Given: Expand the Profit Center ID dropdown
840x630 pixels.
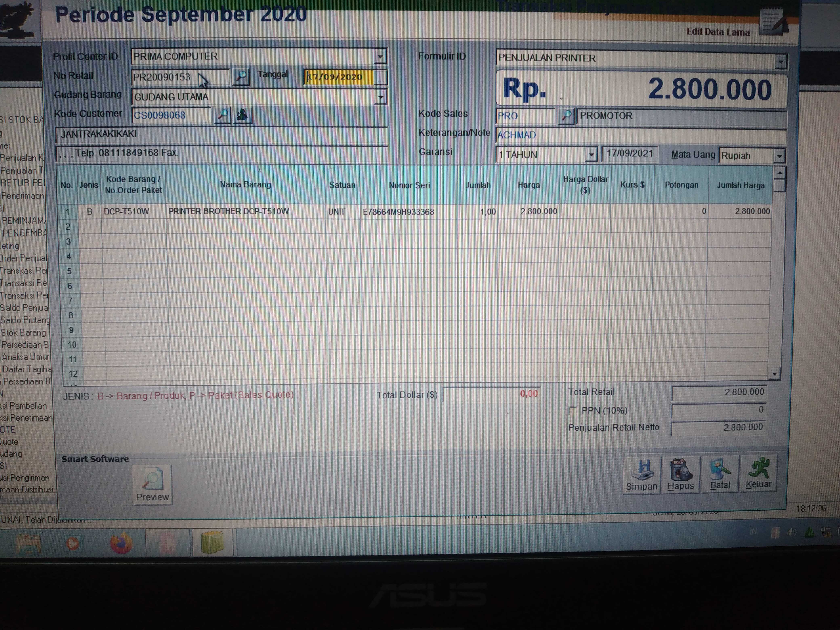Looking at the screenshot, I should pos(380,57).
